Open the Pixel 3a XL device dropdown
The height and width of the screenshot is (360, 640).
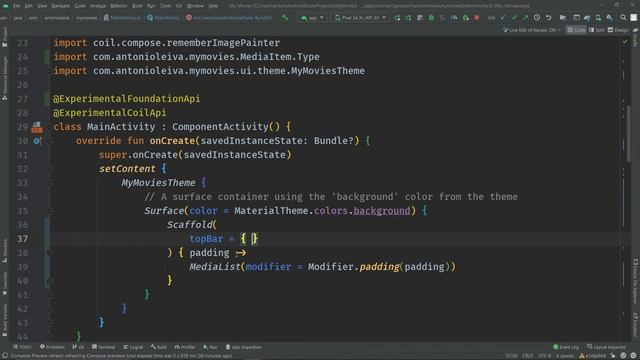click(360, 18)
